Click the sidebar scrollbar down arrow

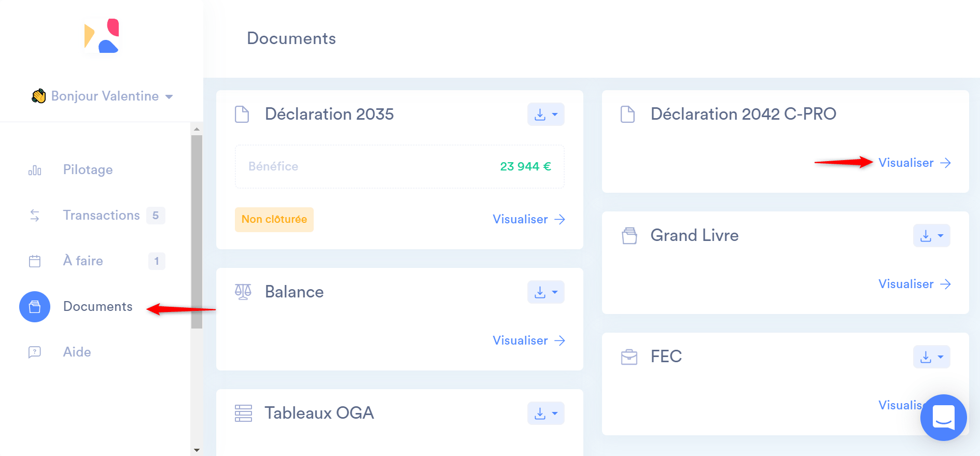point(197,450)
